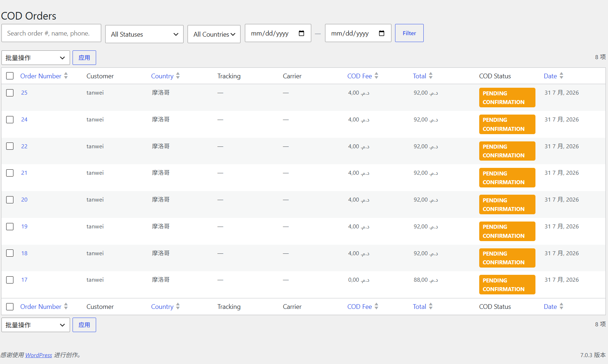Click the 0,00 COD fee of order 17
Viewport: 608px width, 364px height.
[x=359, y=280]
